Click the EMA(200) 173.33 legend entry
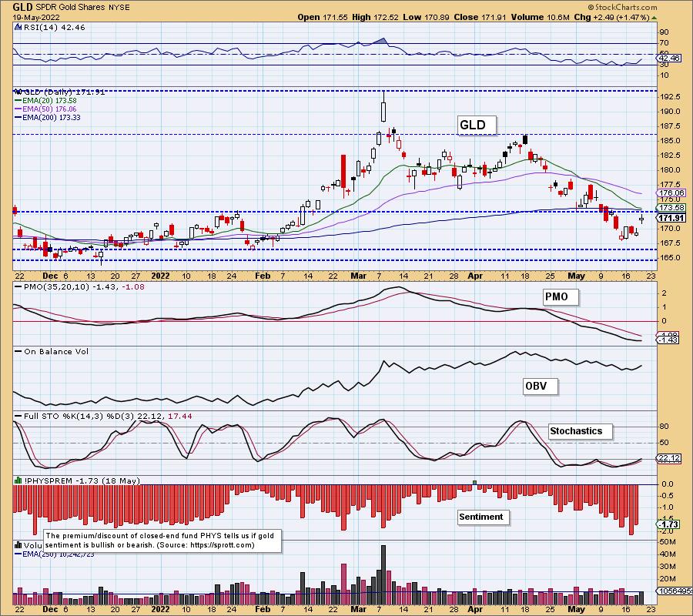693x616 pixels. point(48,118)
